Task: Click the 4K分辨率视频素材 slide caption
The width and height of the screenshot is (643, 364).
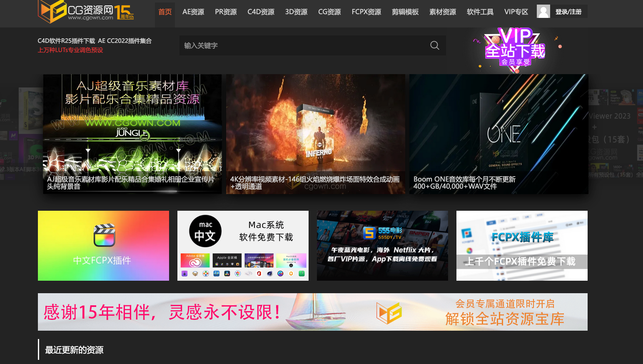Action: [315, 183]
